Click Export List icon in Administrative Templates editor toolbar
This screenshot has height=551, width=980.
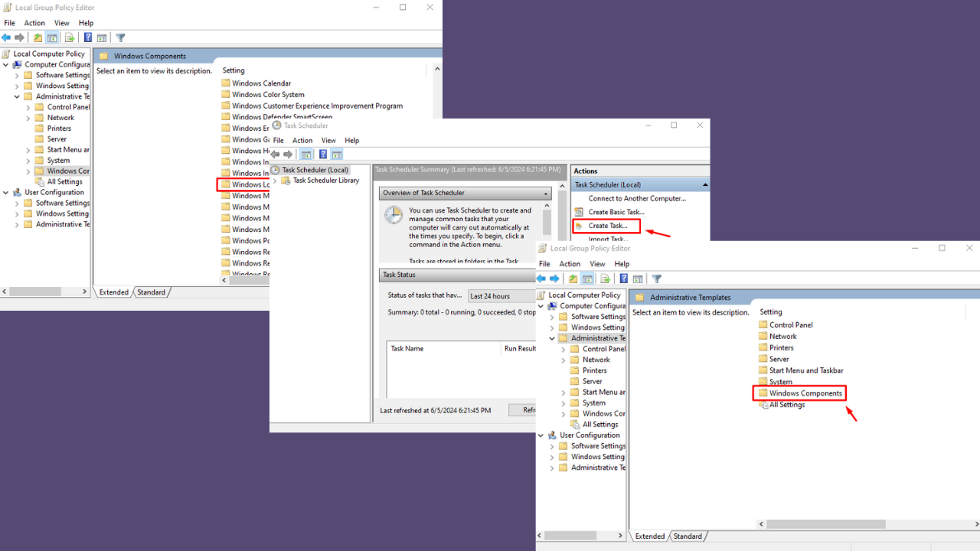click(606, 279)
